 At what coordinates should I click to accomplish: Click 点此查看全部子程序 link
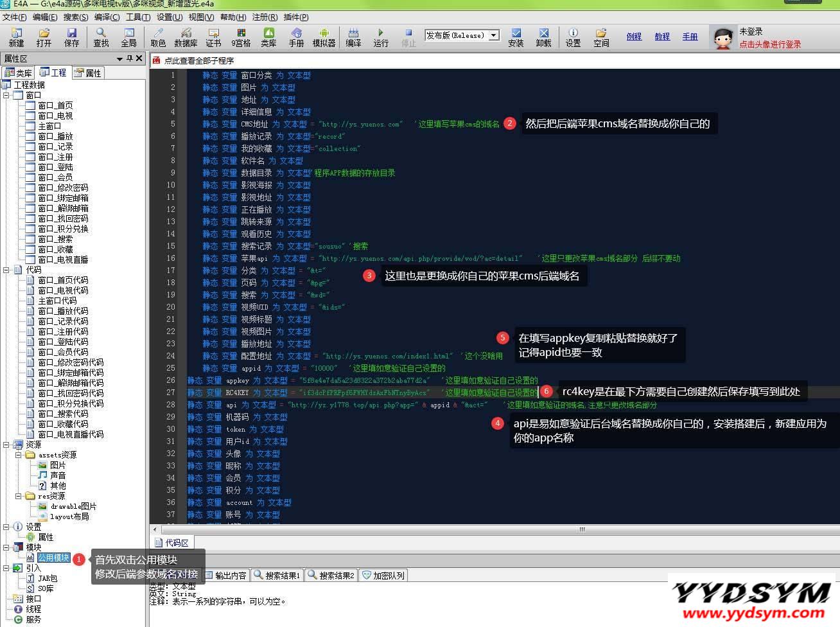point(198,60)
